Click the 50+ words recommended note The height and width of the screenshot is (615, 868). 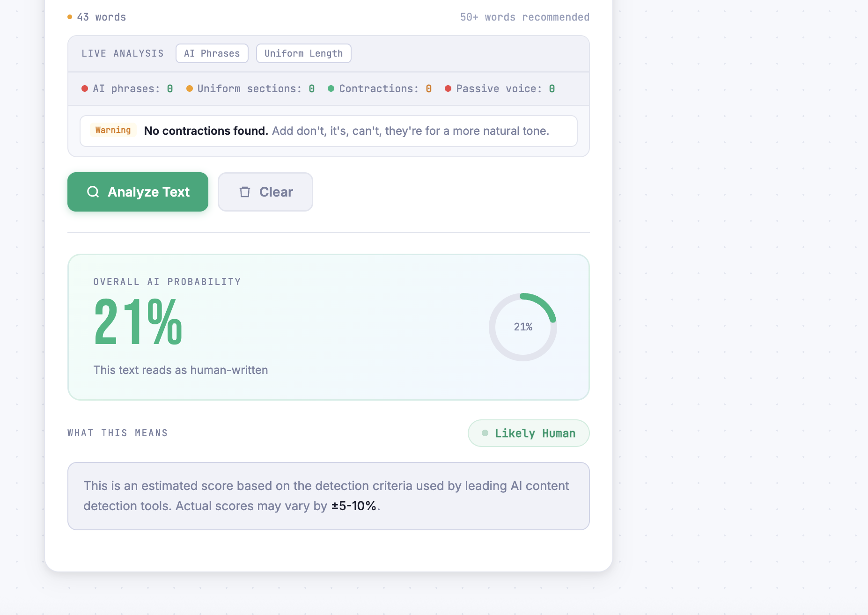525,17
